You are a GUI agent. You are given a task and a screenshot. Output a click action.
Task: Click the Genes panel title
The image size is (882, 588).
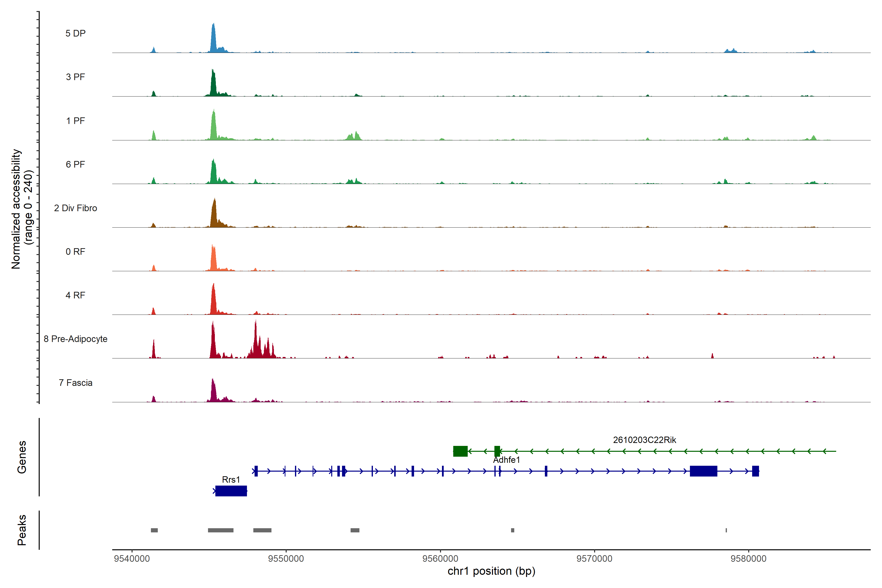click(22, 457)
